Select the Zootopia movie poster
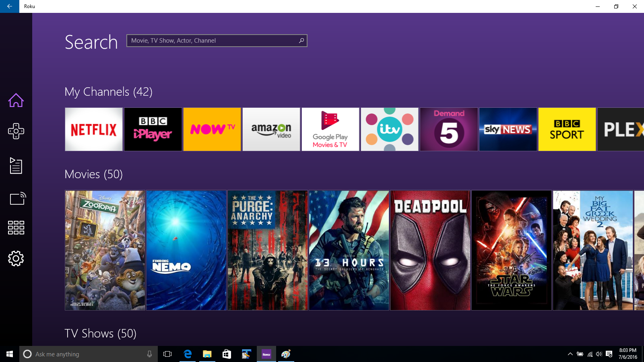 105,250
